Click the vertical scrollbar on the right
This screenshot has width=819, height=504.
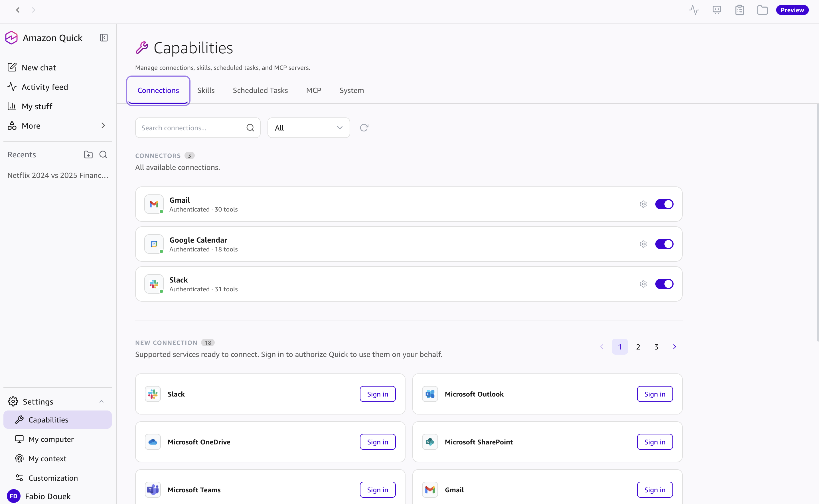817,223
